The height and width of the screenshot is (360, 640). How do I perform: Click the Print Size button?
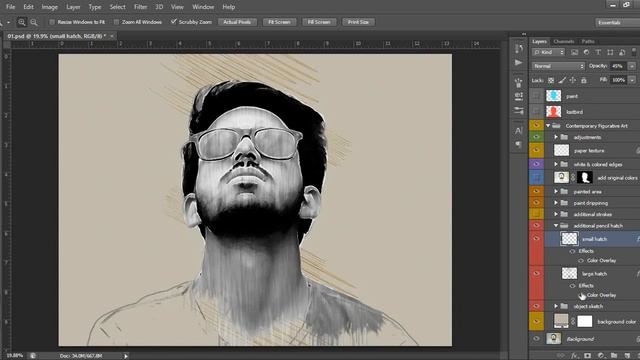(358, 22)
